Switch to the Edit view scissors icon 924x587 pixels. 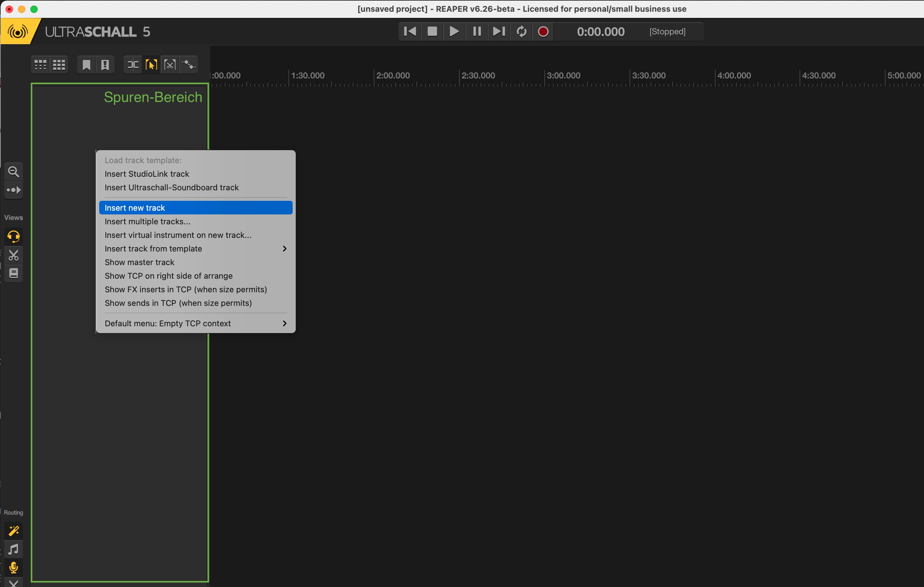(x=13, y=255)
